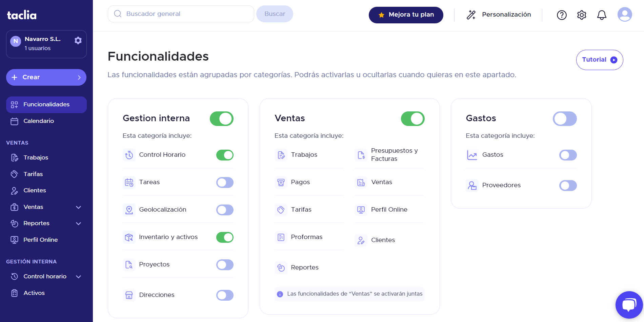The width and height of the screenshot is (644, 322).
Task: Go to Clientes in the sidebar
Action: [35, 191]
